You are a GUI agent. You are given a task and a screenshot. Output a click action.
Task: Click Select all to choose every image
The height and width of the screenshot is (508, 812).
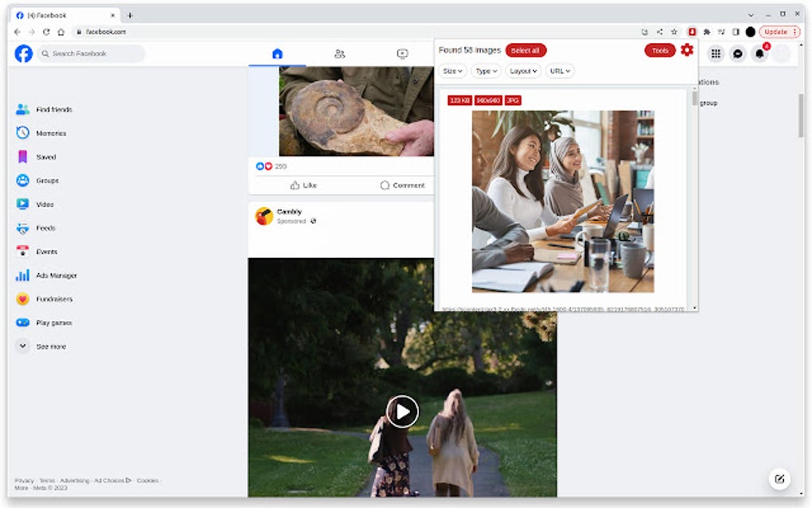coord(525,49)
